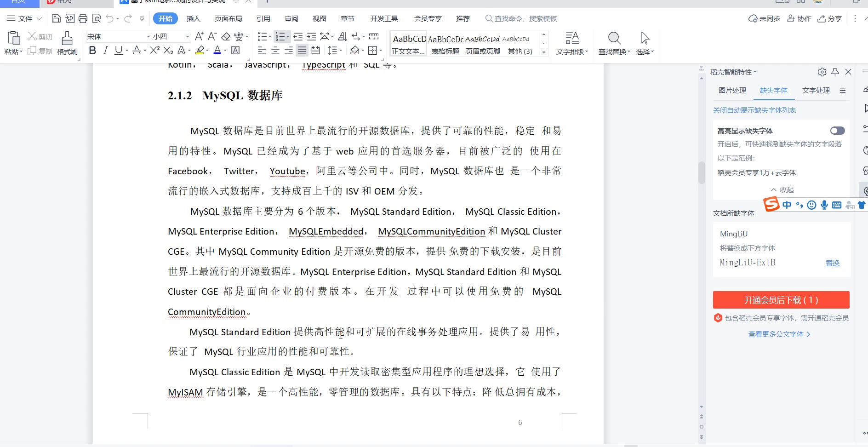The width and height of the screenshot is (868, 447).
Task: Switch to 文字处理 panel tab
Action: (x=816, y=90)
